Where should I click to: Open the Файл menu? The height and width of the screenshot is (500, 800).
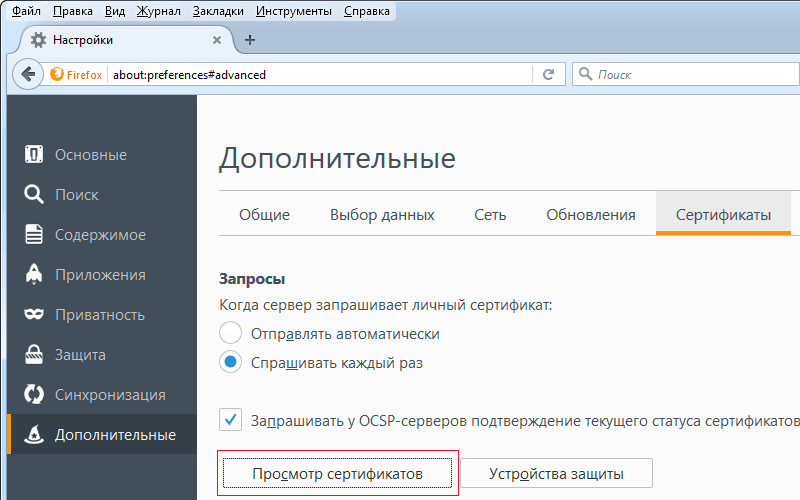point(26,11)
